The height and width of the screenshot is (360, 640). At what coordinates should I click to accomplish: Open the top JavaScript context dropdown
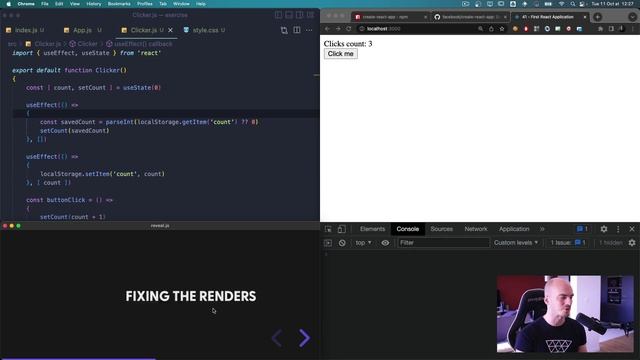[x=363, y=243]
